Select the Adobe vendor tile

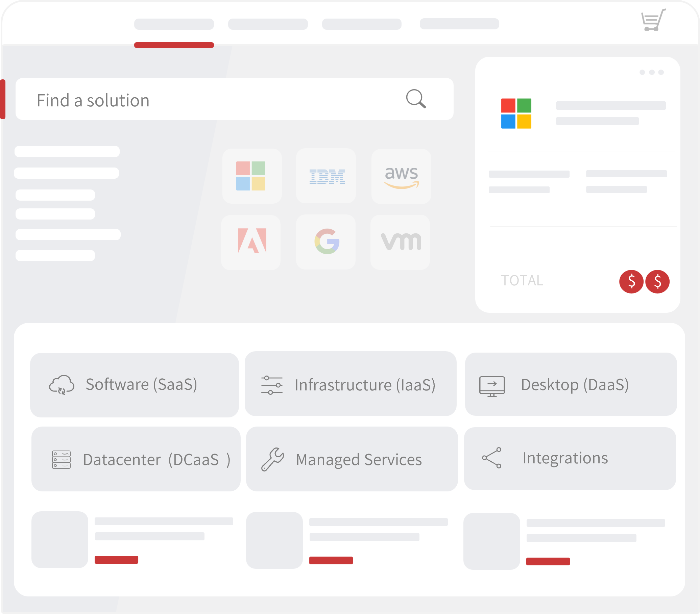251,242
